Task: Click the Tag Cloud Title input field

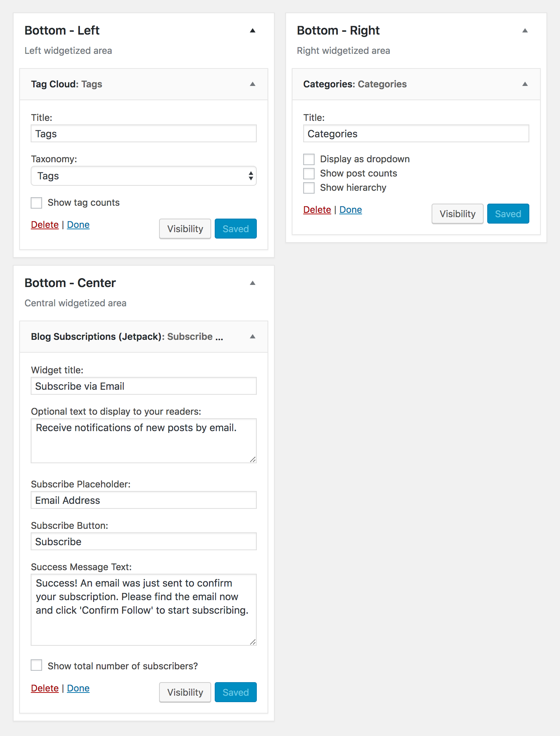Action: pos(144,134)
